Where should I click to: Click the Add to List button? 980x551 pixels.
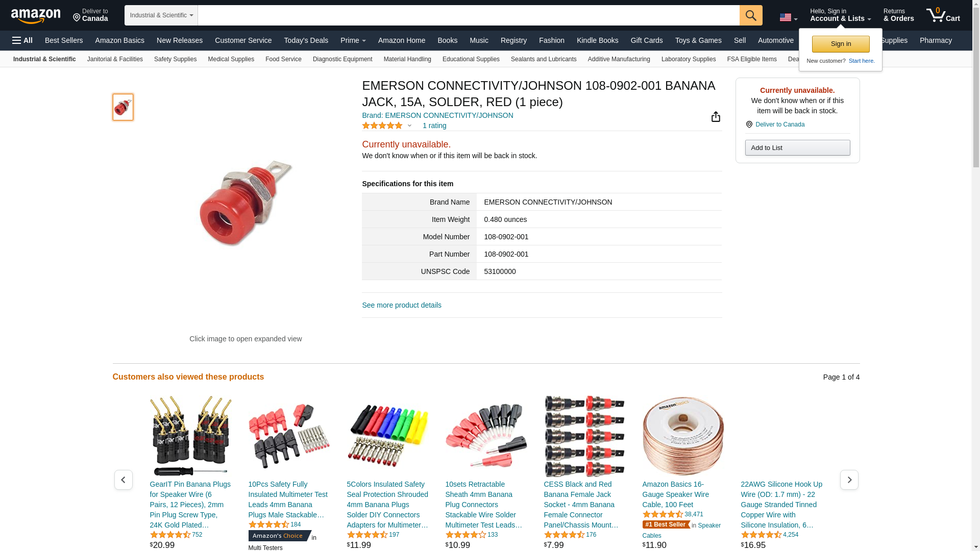pos(797,148)
